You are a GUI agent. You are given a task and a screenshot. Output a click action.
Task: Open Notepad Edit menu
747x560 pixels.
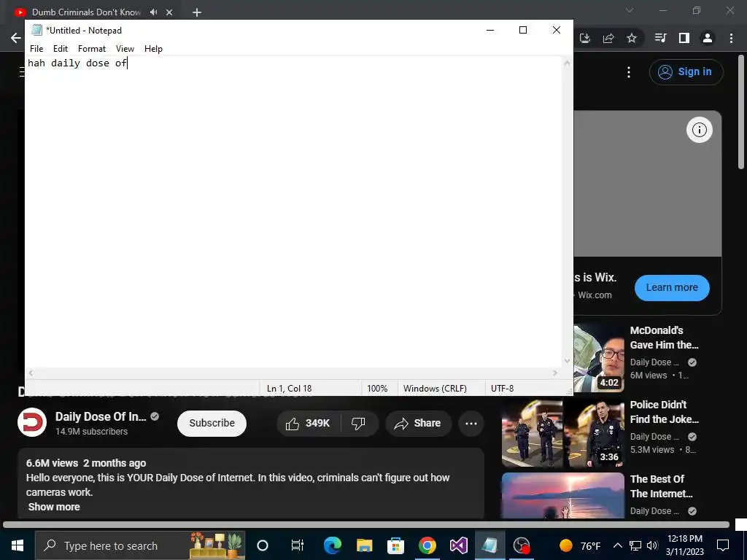click(60, 49)
